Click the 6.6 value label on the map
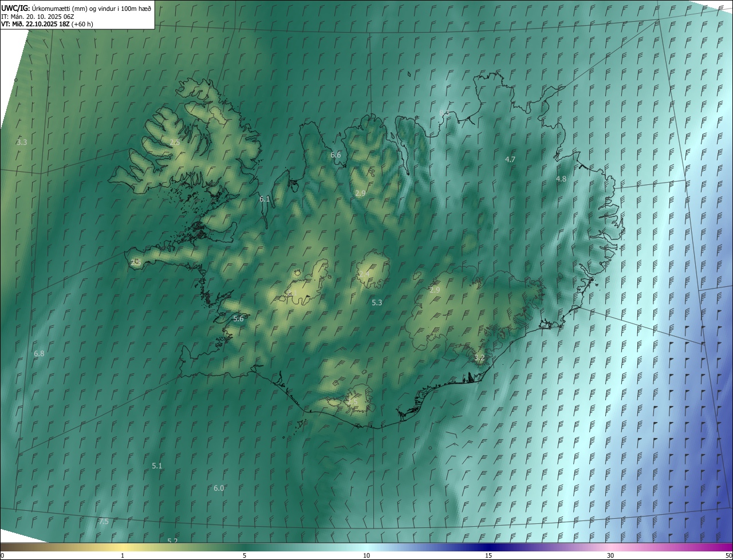Screen dimensions: 733x560 click(x=336, y=155)
